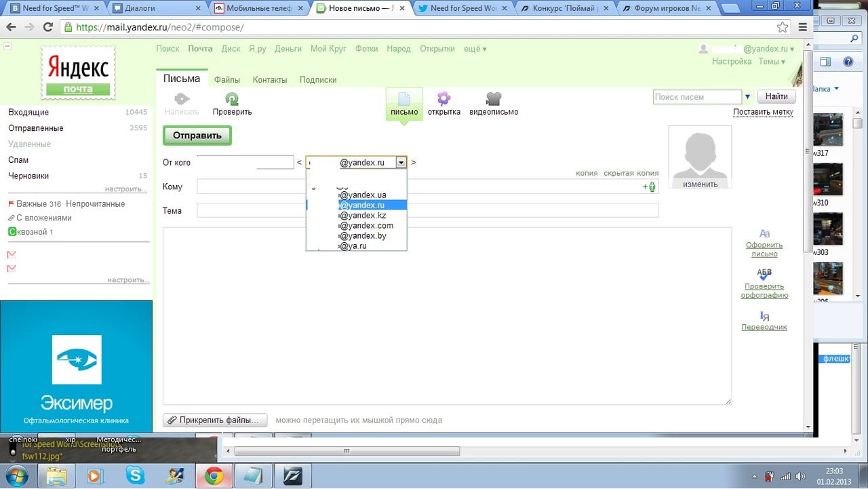Open the Windows Start button
Screen dimensions: 868x489
tap(16, 476)
